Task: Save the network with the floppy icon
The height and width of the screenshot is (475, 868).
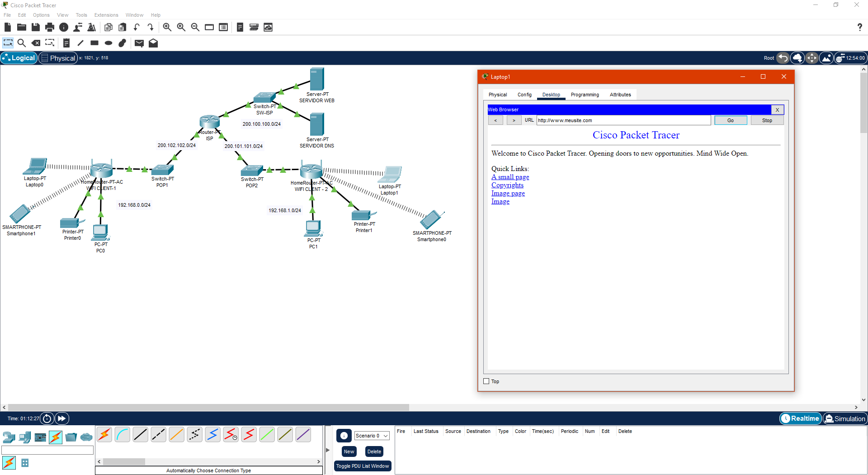Action: pos(36,27)
